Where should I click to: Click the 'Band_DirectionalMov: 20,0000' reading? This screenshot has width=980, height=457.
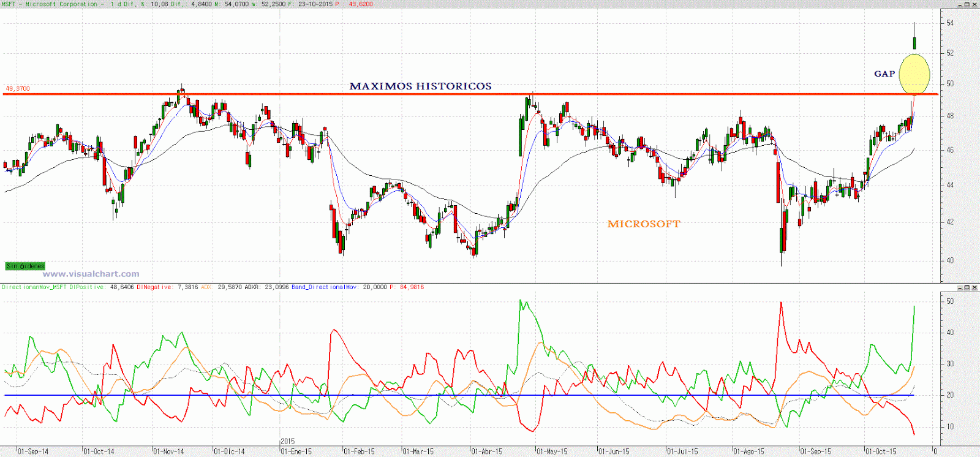339,287
